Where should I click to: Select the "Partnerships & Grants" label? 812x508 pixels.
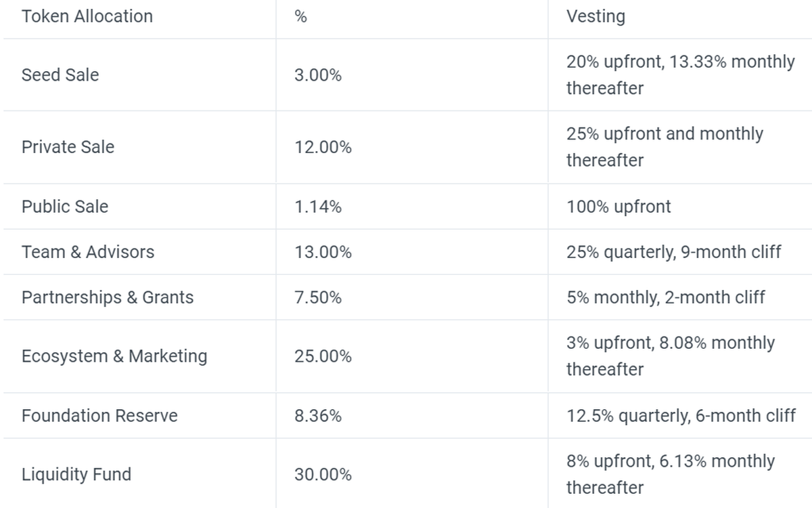click(x=108, y=297)
